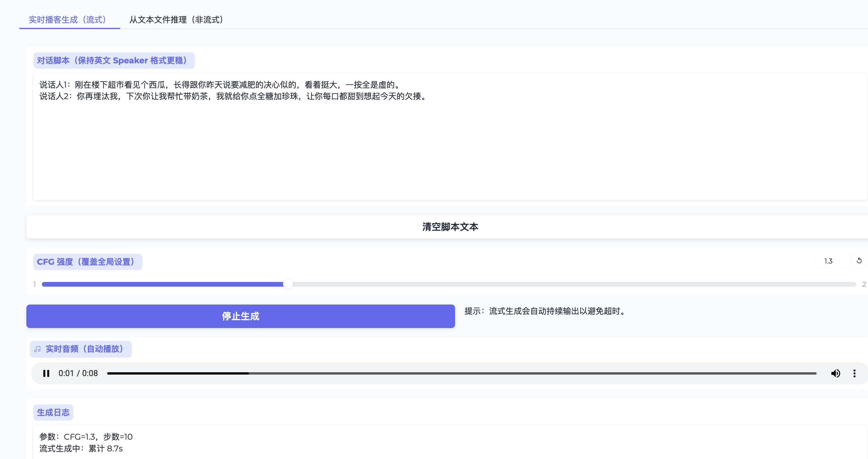
Task: Click the music note icon beside 实时音频
Action: (x=37, y=349)
